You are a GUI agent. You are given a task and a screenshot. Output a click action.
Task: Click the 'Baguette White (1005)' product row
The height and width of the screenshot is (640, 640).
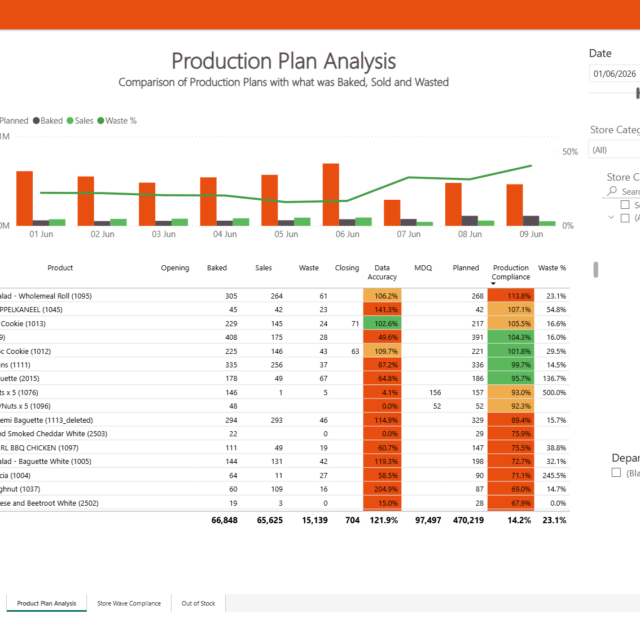point(284,462)
